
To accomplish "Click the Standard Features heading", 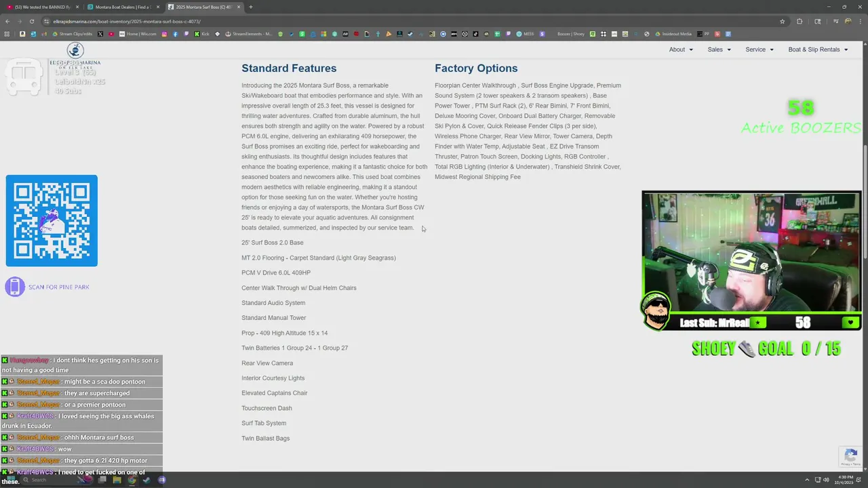I will [x=289, y=68].
